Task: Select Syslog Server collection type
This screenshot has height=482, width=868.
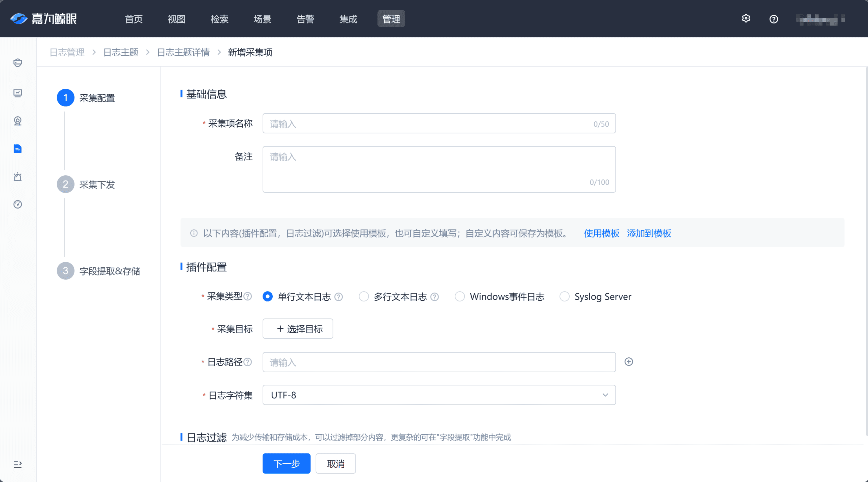Action: 565,296
